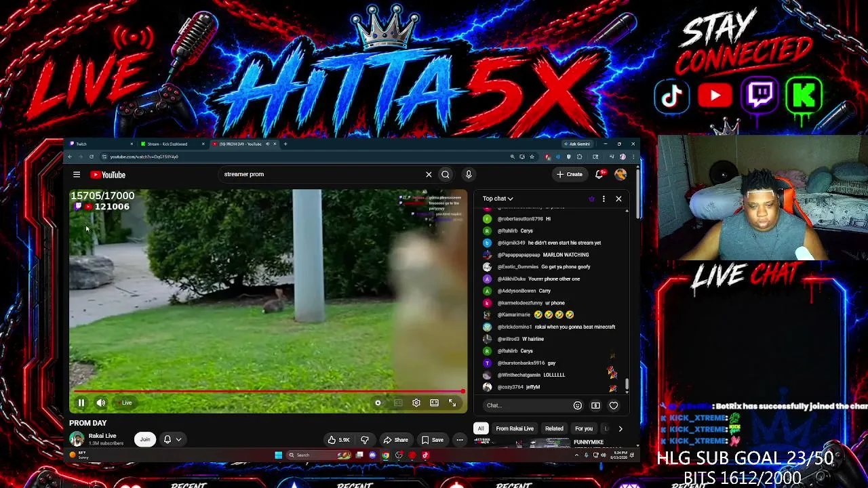This screenshot has height=488, width=868.
Task: Open the YouTube account avatar menu
Action: [620, 174]
